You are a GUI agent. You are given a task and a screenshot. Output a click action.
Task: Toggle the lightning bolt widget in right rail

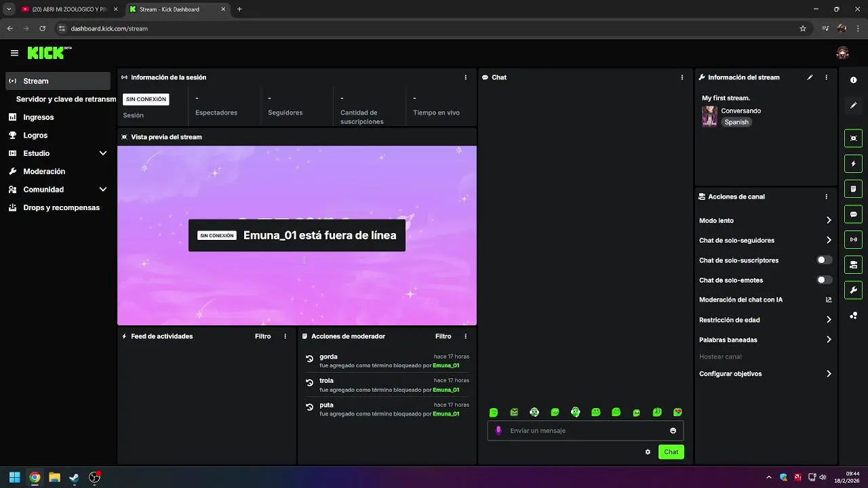click(854, 163)
